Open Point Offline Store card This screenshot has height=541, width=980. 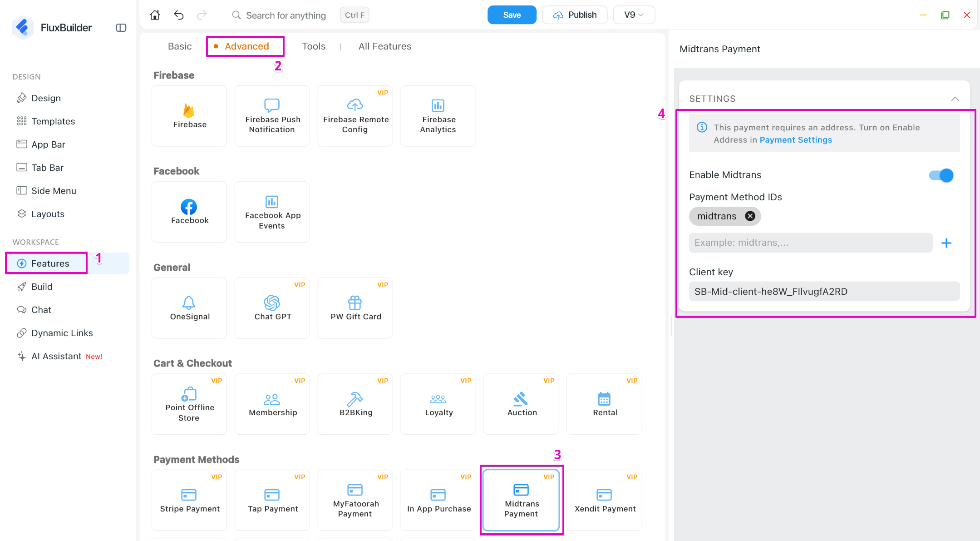pyautogui.click(x=189, y=404)
